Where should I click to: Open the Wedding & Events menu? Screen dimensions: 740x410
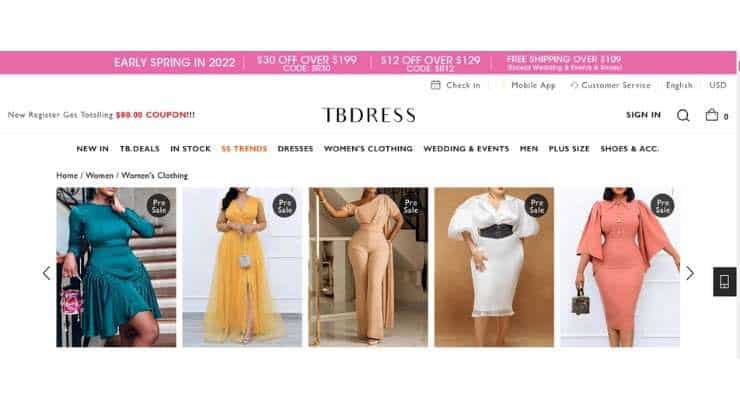[466, 149]
